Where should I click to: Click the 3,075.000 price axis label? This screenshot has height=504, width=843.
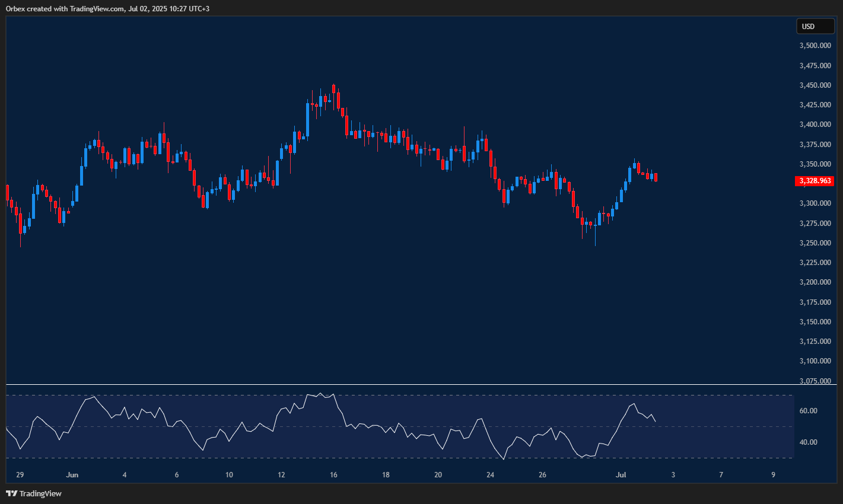[x=815, y=381]
